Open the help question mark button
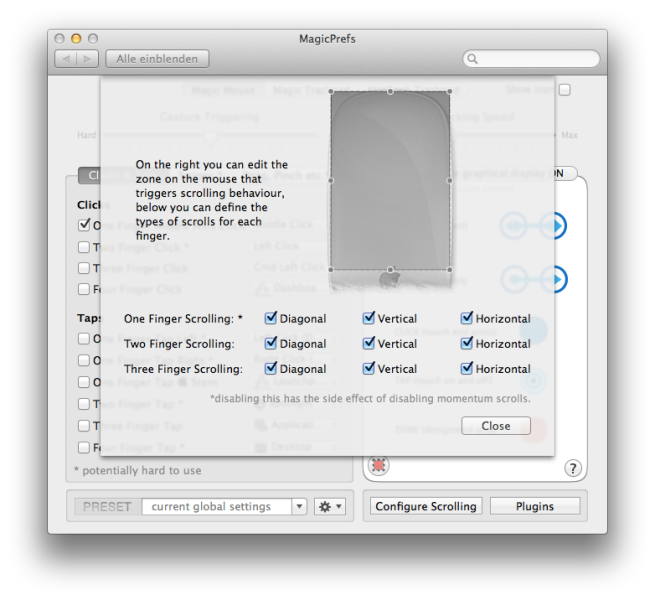Viewport: 655px width, 600px height. [573, 468]
